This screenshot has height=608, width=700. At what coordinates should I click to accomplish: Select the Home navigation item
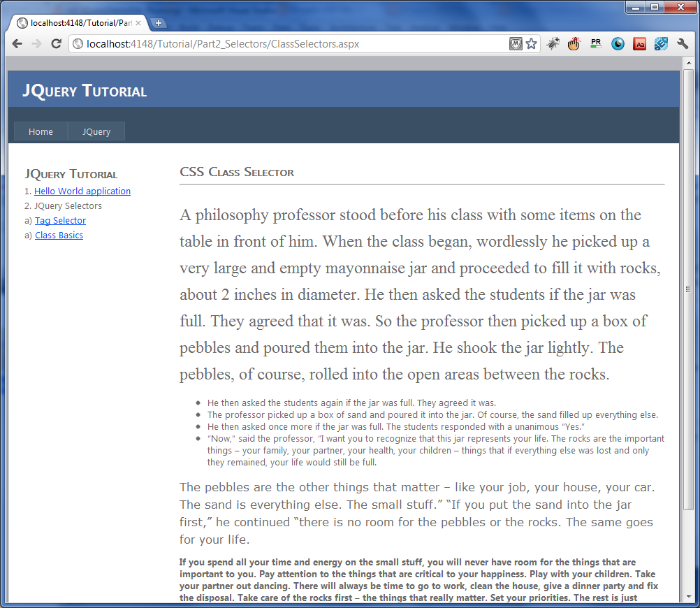[41, 131]
